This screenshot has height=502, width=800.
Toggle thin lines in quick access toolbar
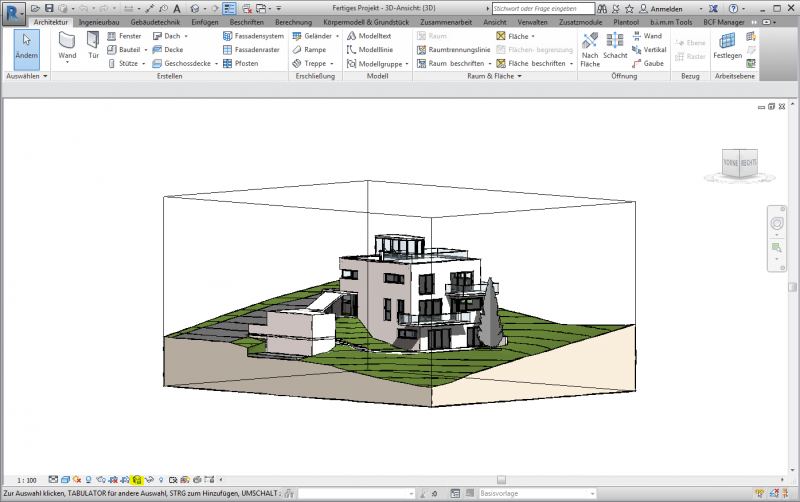229,8
